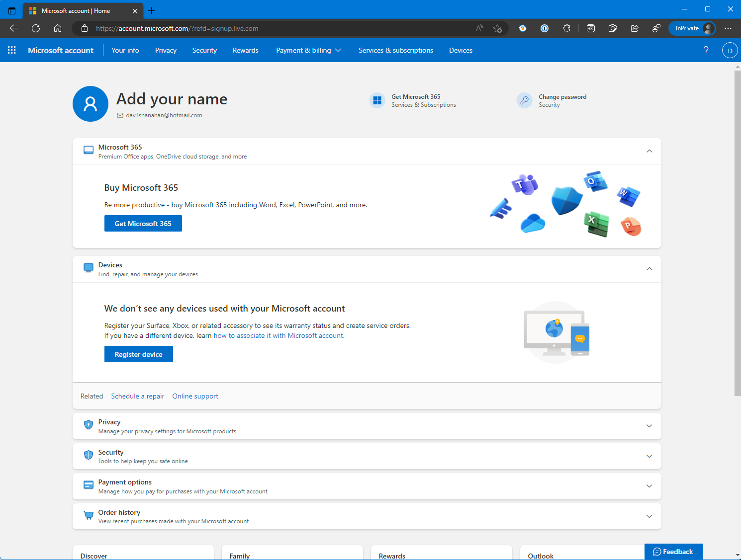Expand the Privacy section

point(649,426)
